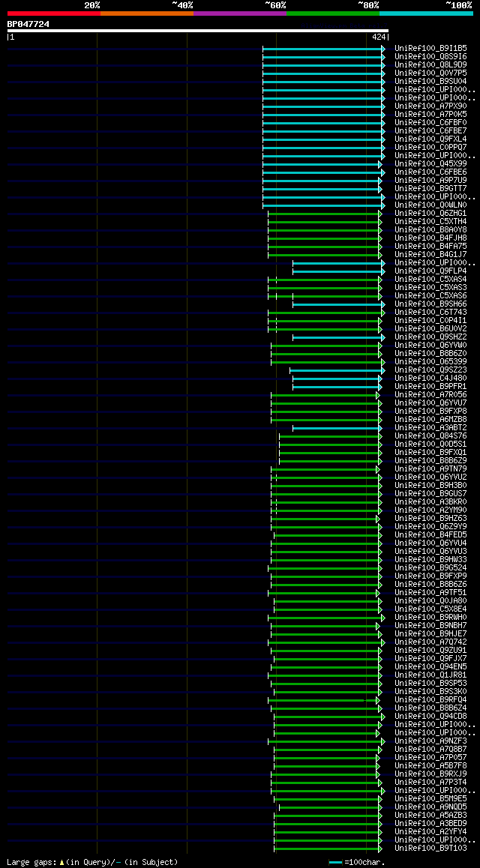Open hit UniRef100_Q8S9I6
Screen dimensions: 480x868
[430, 56]
